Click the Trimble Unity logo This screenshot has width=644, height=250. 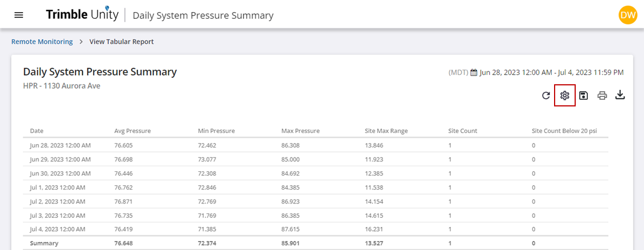point(82,15)
